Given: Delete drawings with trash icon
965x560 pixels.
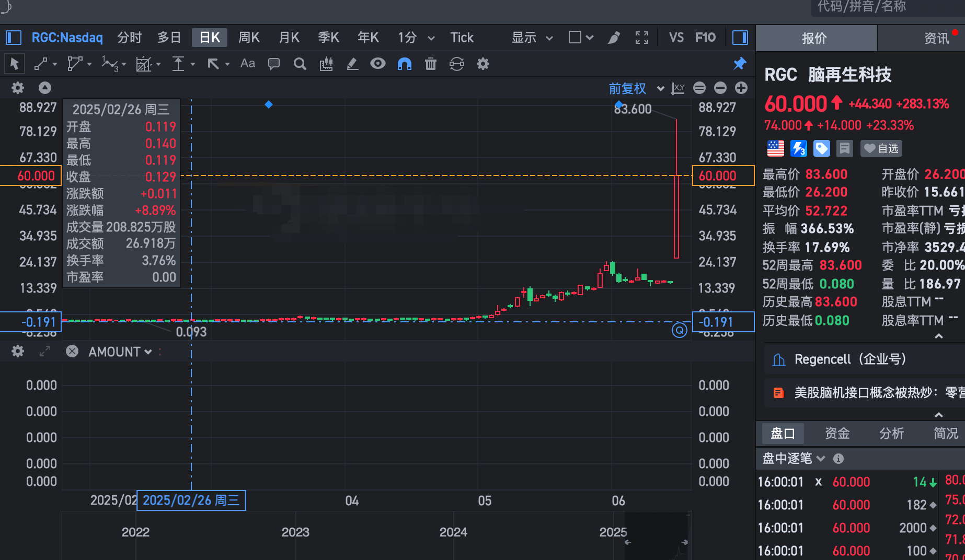Looking at the screenshot, I should point(431,64).
